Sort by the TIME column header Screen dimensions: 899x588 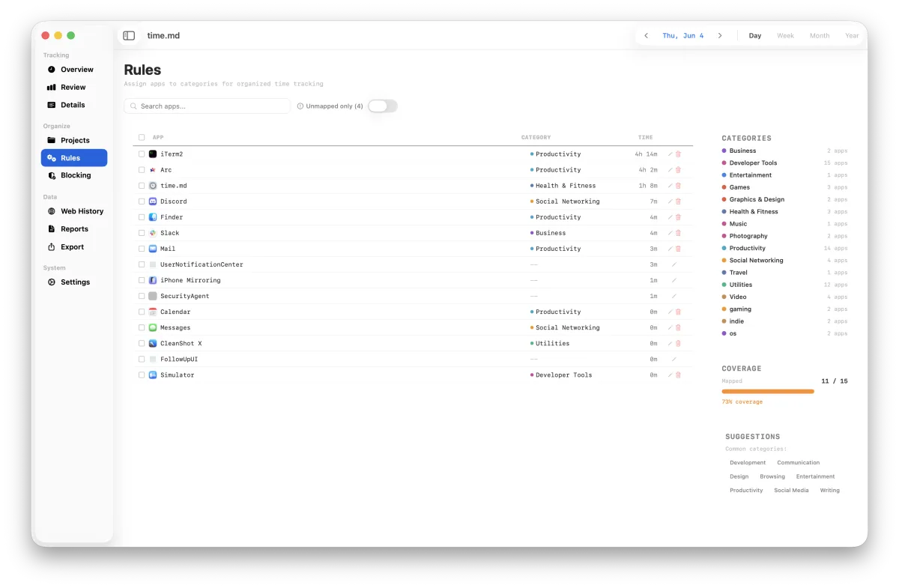tap(645, 138)
